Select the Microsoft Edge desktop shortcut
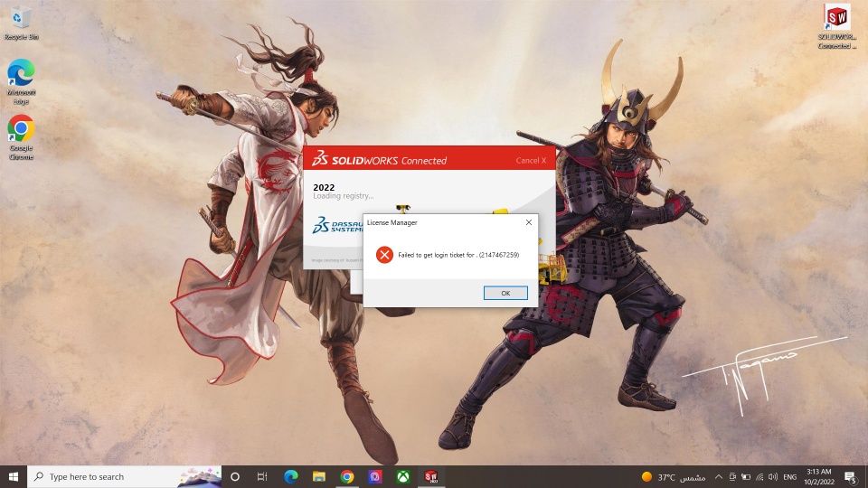The width and height of the screenshot is (868, 488). click(21, 81)
